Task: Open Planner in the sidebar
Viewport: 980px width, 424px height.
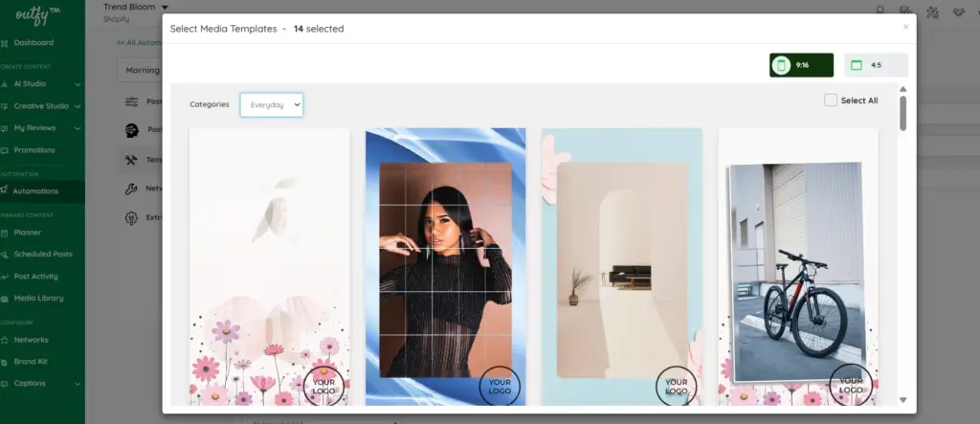Action: coord(28,232)
